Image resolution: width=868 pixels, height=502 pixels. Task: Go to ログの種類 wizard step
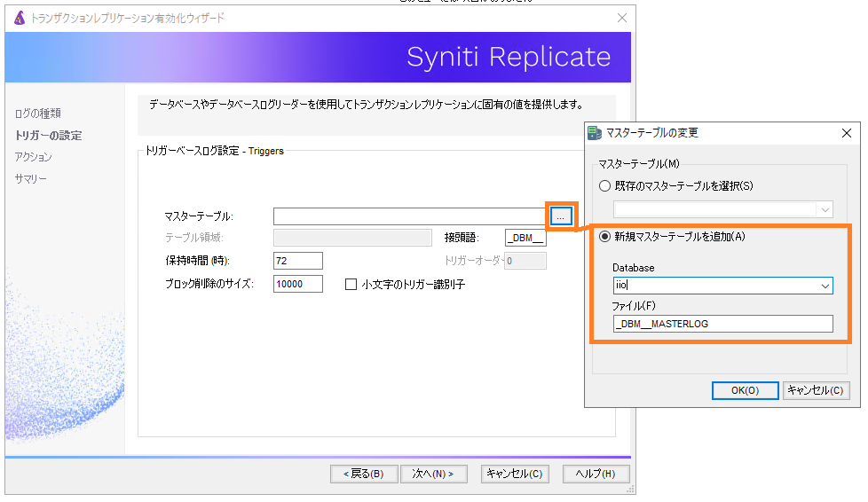tap(37, 114)
